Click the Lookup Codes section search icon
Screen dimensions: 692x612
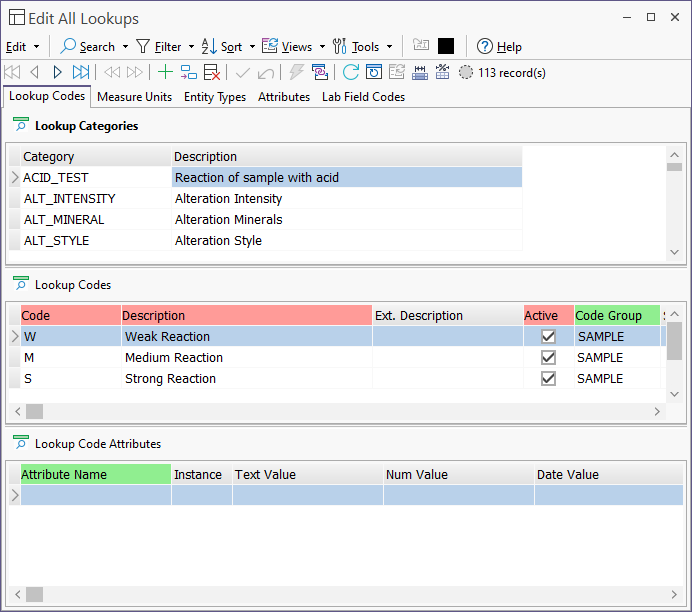20,284
